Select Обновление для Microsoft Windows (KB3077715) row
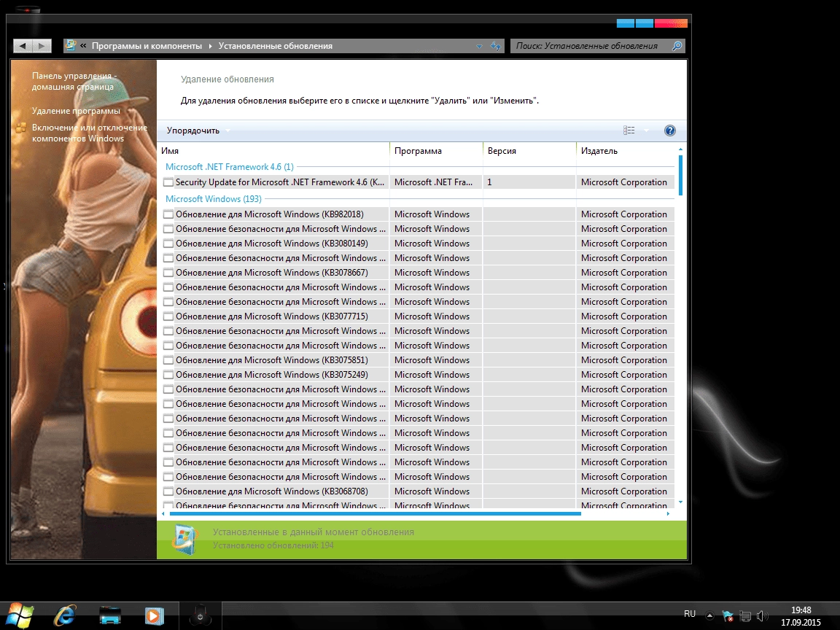 pos(418,316)
